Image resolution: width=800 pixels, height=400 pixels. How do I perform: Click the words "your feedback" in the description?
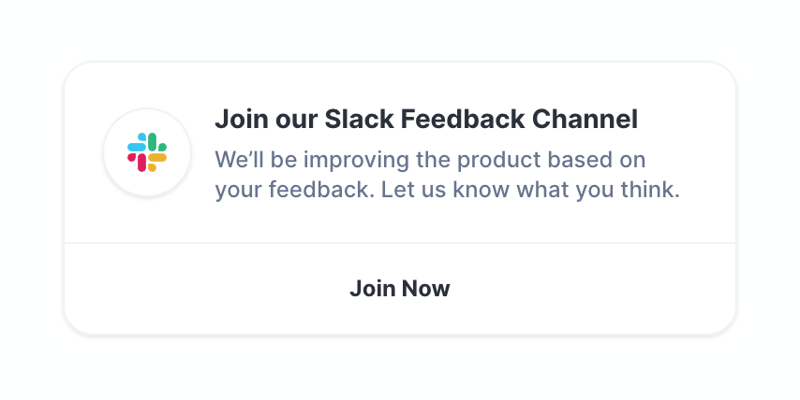tap(293, 189)
